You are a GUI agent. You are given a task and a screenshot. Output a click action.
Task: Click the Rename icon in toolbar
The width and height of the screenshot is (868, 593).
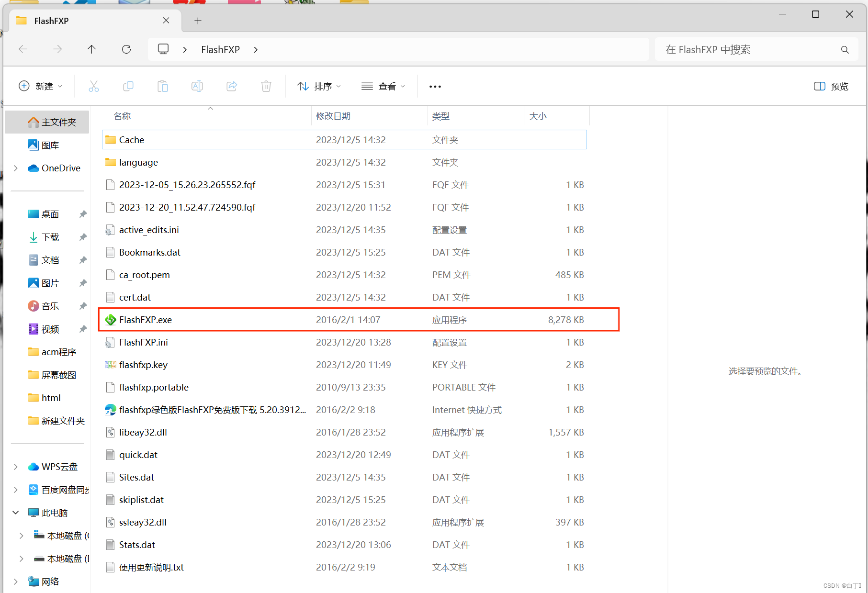coord(197,86)
